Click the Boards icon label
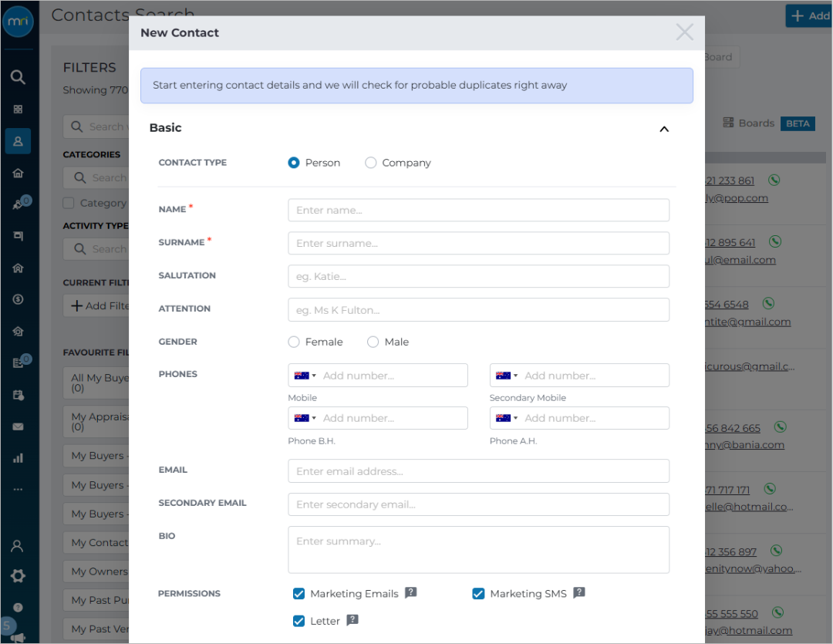 point(748,123)
